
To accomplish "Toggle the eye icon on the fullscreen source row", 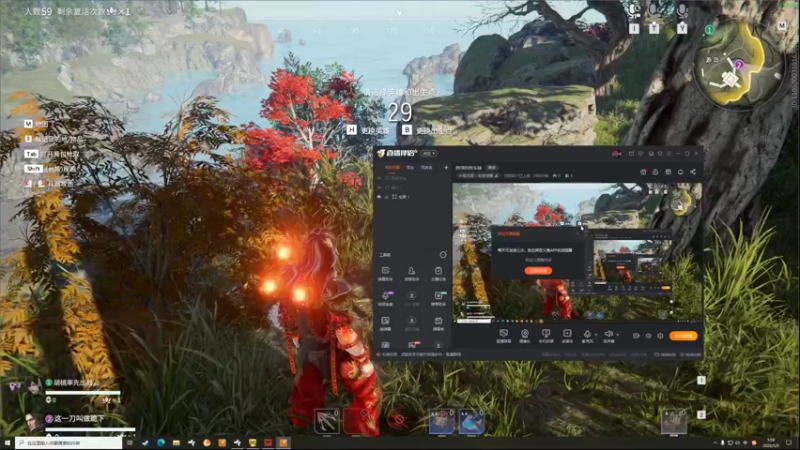I will [x=379, y=197].
